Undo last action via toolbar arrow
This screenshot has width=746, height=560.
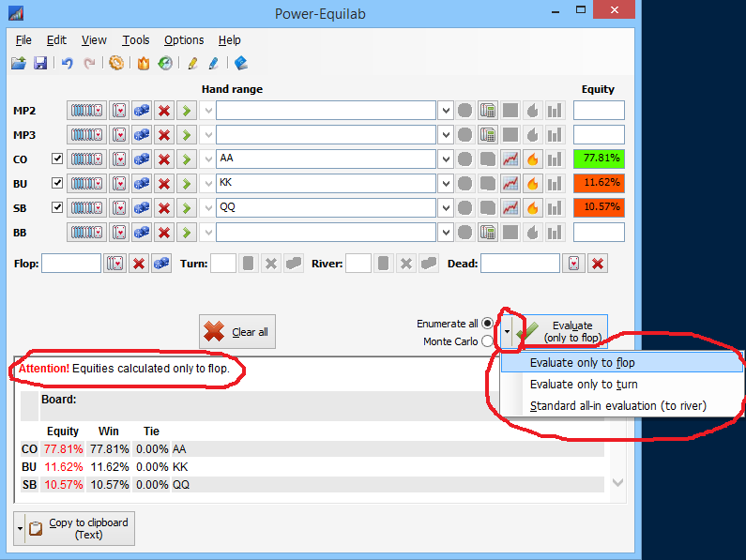[x=67, y=63]
